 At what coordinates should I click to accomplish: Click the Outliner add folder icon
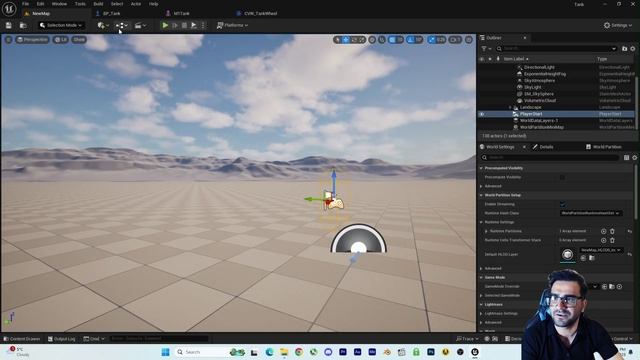pos(624,49)
